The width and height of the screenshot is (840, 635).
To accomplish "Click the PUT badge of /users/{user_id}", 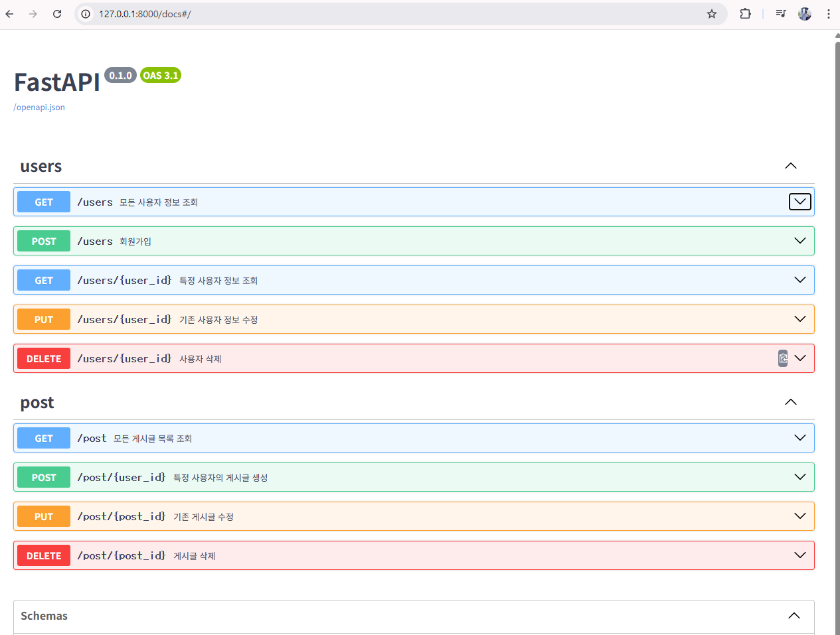I will [x=44, y=319].
